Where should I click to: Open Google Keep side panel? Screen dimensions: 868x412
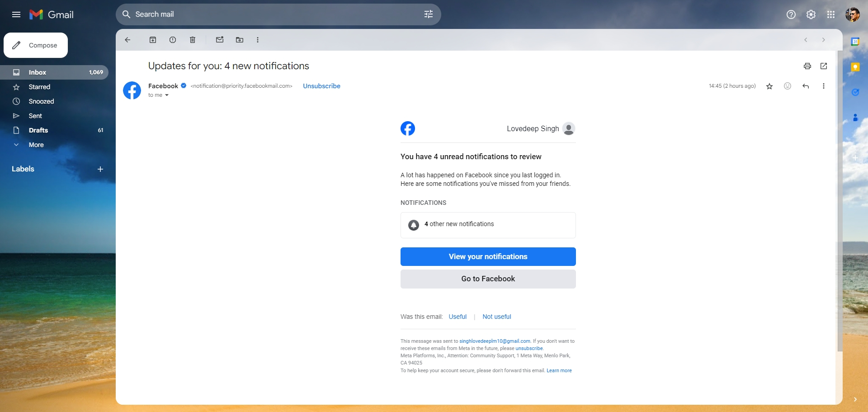tap(855, 67)
